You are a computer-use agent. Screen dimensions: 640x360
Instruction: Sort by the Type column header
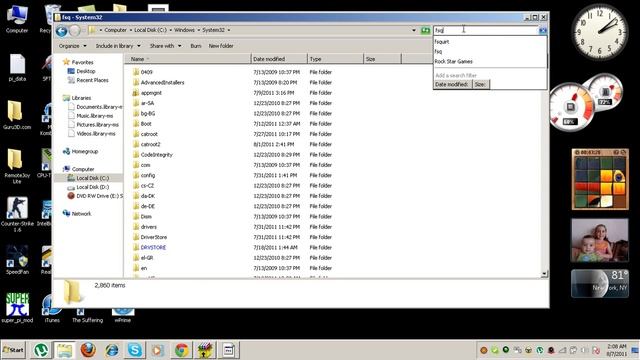(335, 59)
